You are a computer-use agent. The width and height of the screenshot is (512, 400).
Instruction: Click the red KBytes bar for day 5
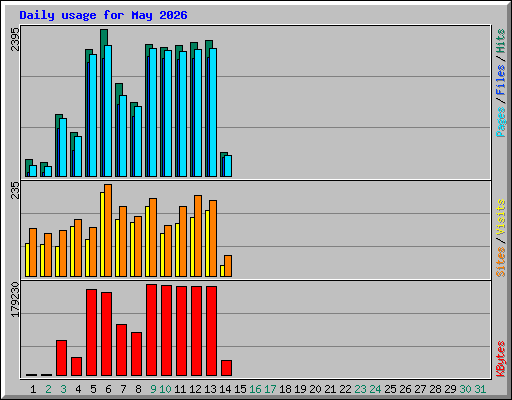pyautogui.click(x=91, y=333)
